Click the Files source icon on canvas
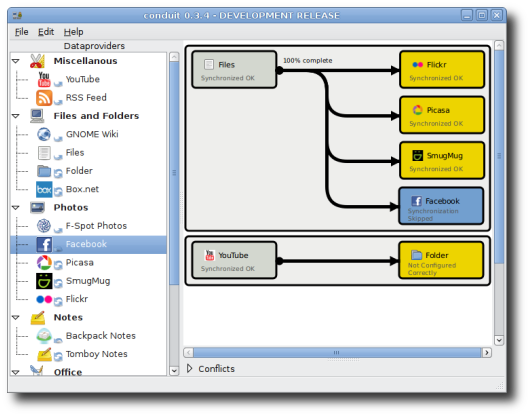 click(x=209, y=64)
